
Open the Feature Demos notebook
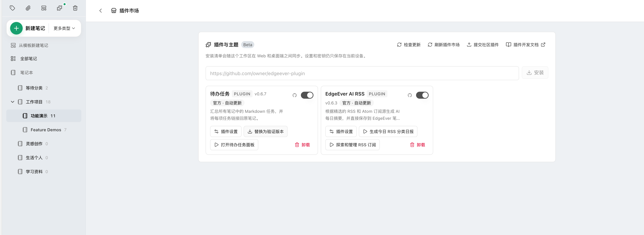click(x=44, y=130)
